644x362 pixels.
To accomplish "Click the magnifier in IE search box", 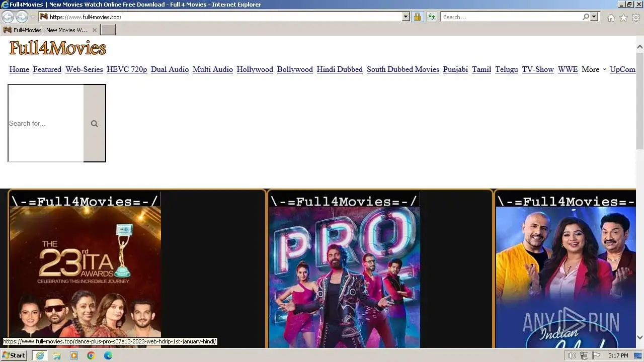I will 586,17.
